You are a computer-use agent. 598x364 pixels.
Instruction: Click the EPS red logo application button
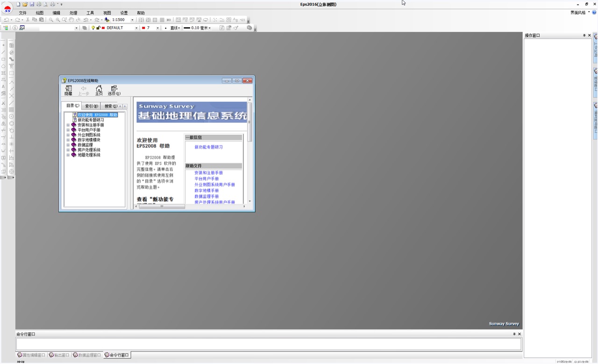click(7, 9)
